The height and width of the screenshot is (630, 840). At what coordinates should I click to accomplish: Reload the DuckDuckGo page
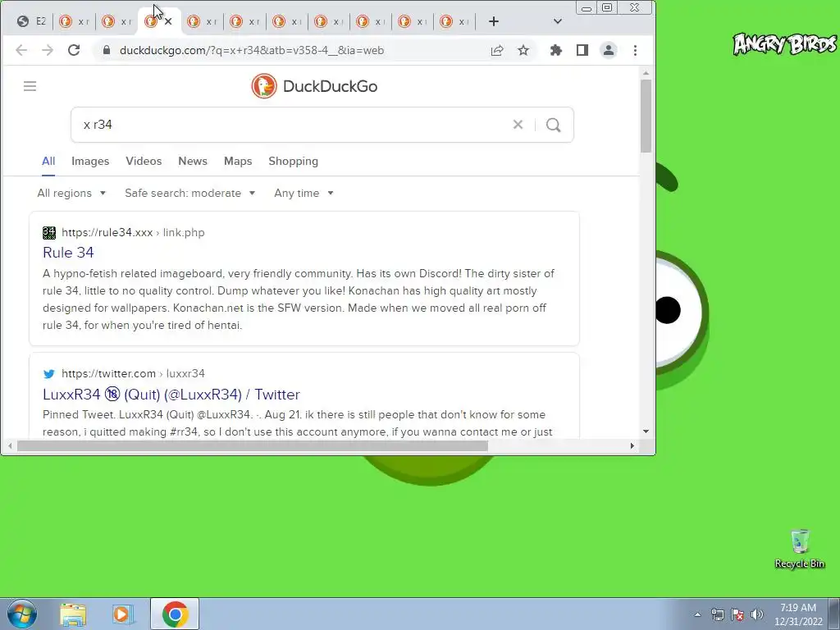(x=74, y=50)
